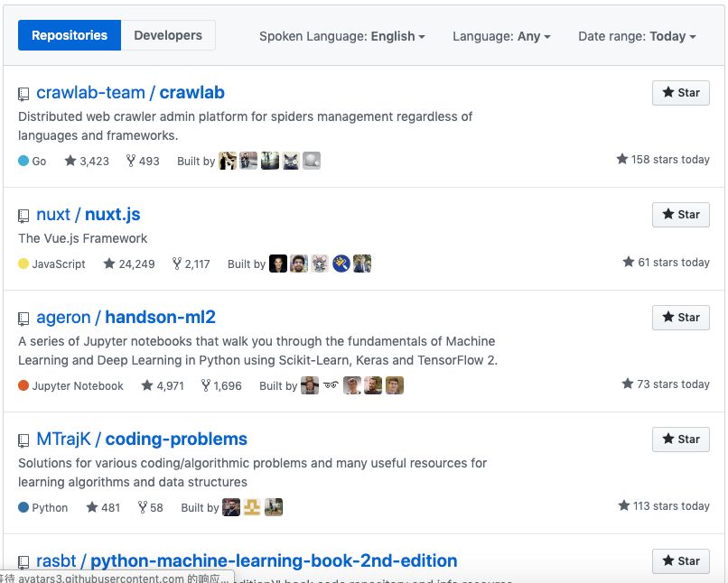
Task: Click first dark contributor avatar of nuxt.js
Action: click(278, 264)
